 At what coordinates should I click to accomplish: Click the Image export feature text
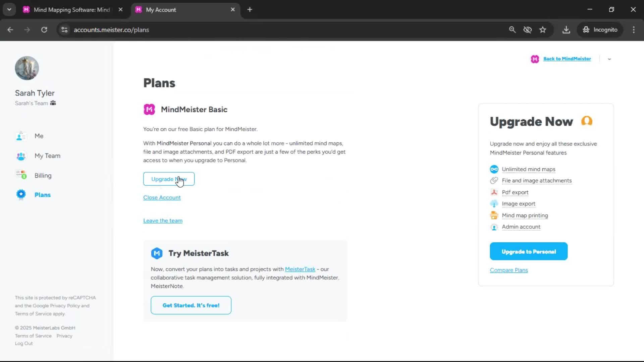[x=519, y=204]
